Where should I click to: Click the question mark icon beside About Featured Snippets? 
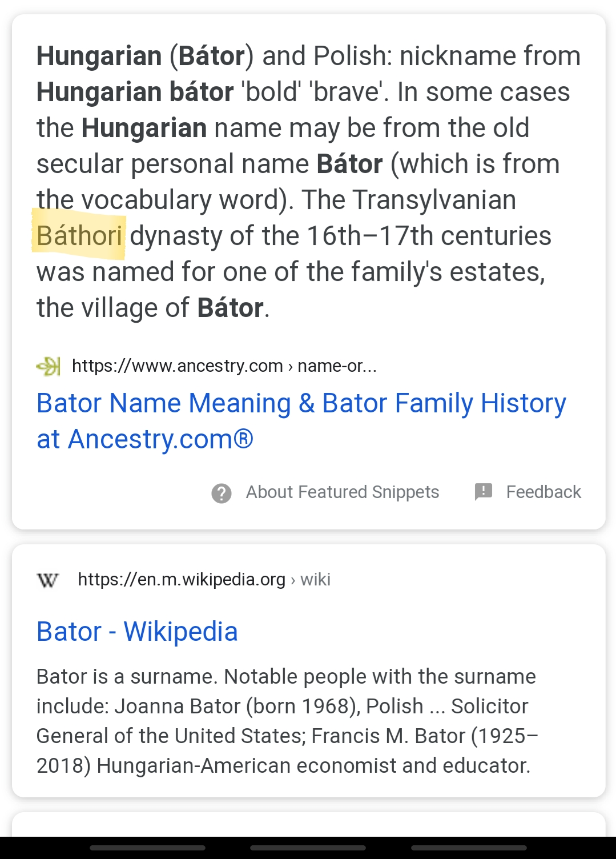coord(222,493)
